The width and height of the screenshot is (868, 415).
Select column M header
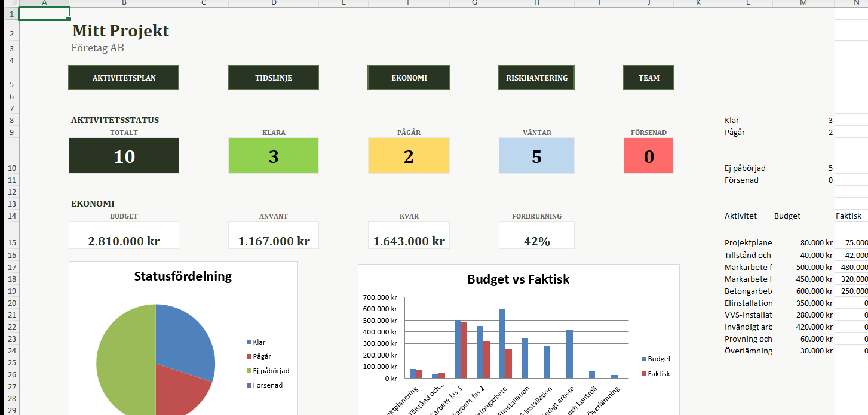(803, 3)
